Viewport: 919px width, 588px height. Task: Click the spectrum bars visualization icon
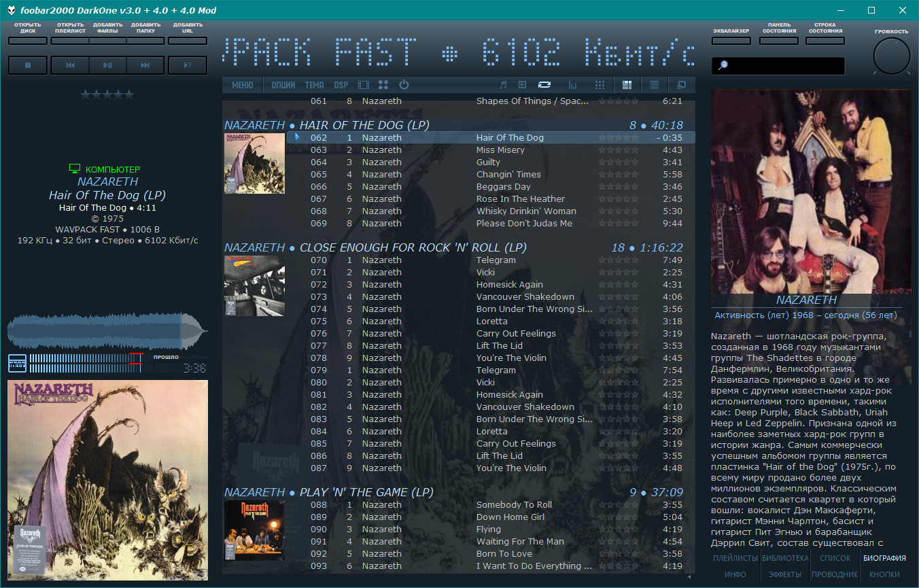[572, 85]
